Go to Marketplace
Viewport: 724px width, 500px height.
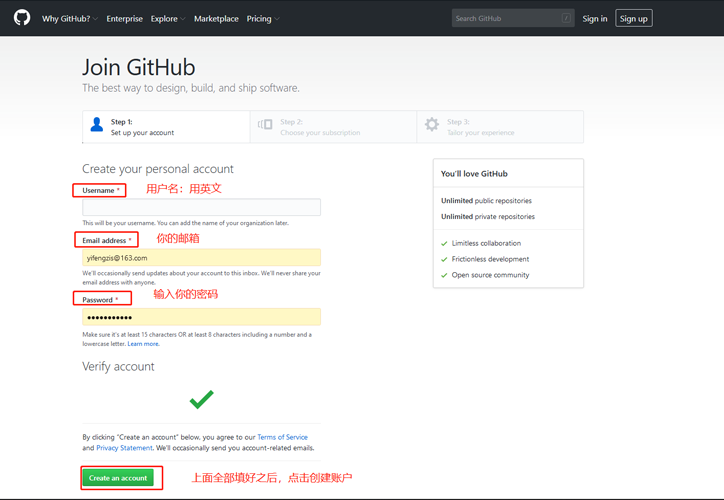click(x=216, y=18)
